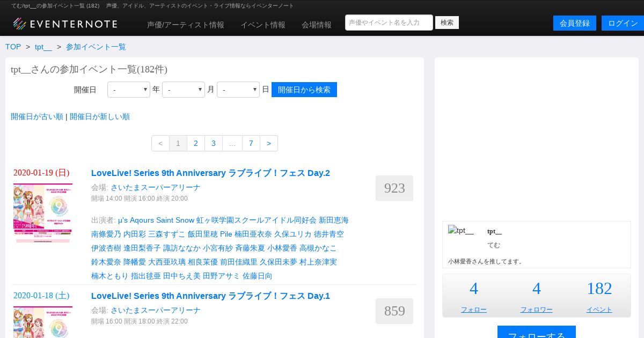Click Day.2 event poster thumbnail
Image resolution: width=644 pixels, height=338 pixels.
click(x=43, y=213)
